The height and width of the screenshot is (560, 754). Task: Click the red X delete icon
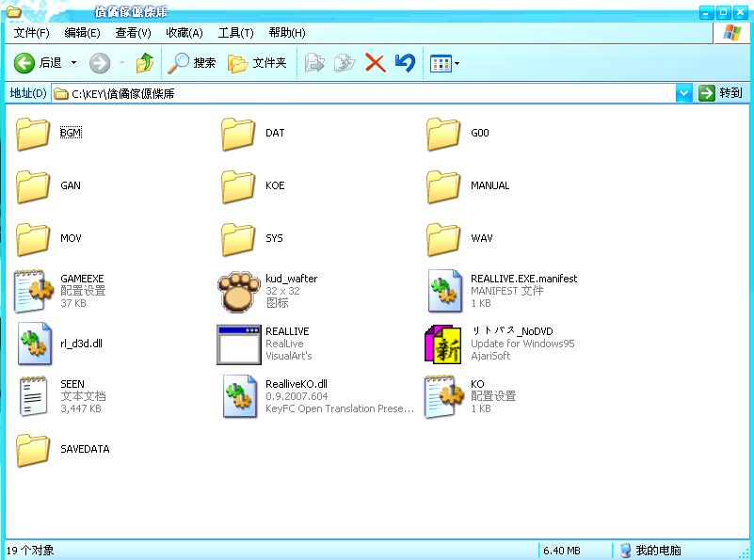pyautogui.click(x=375, y=63)
